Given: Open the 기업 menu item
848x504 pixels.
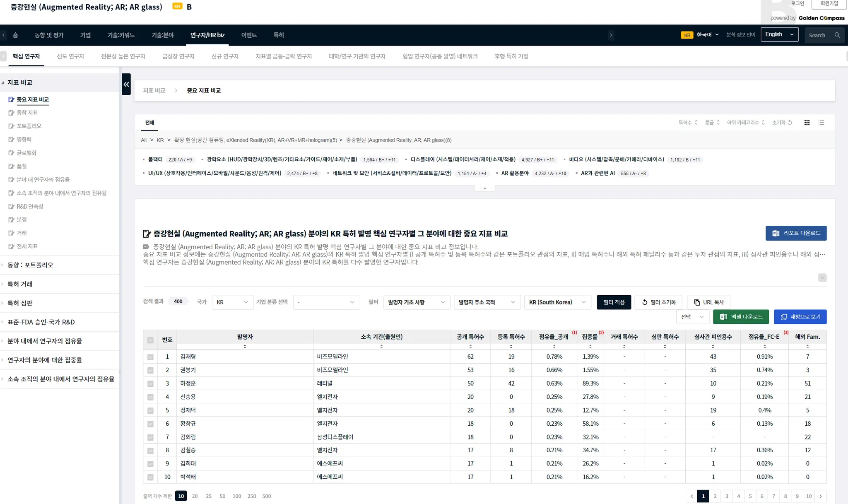Looking at the screenshot, I should pos(85,35).
